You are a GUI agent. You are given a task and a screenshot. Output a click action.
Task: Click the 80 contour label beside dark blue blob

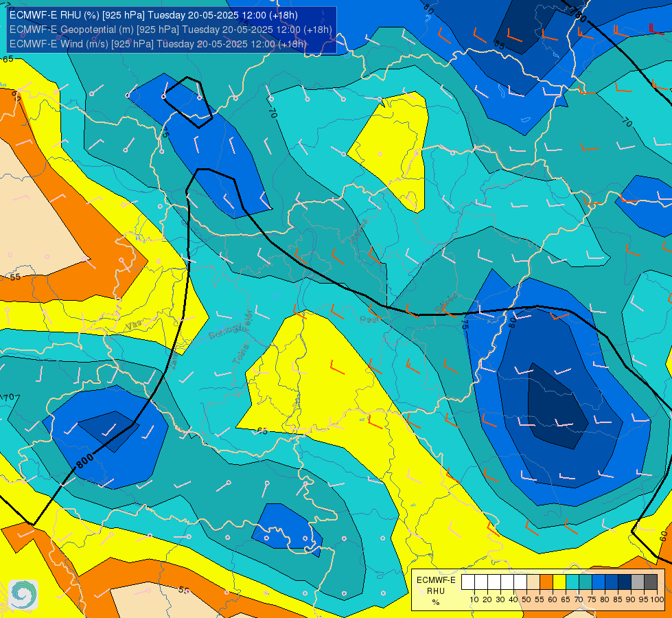coord(513,322)
